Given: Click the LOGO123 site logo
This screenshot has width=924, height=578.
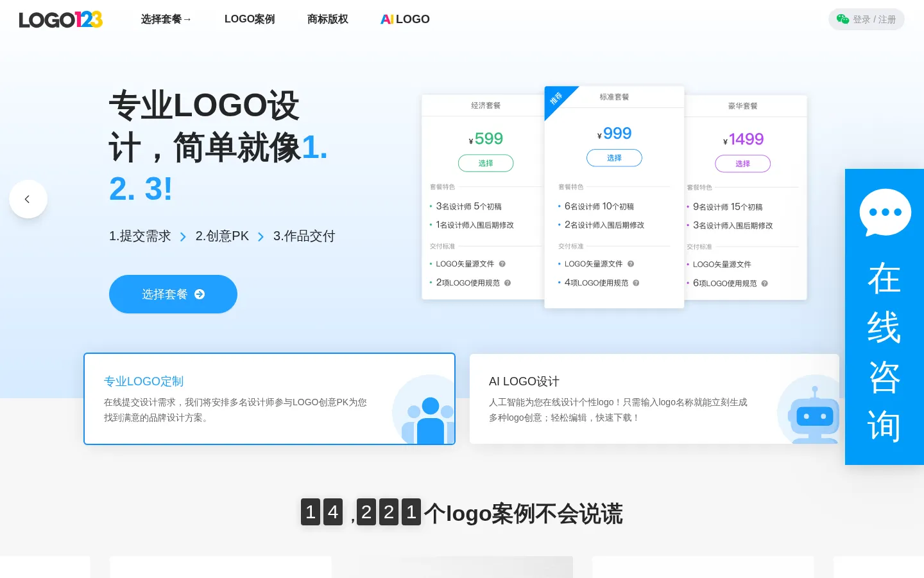Looking at the screenshot, I should click(61, 20).
